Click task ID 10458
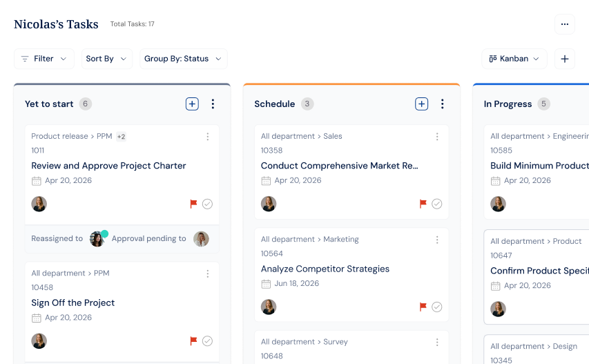The height and width of the screenshot is (364, 589). pyautogui.click(x=42, y=287)
